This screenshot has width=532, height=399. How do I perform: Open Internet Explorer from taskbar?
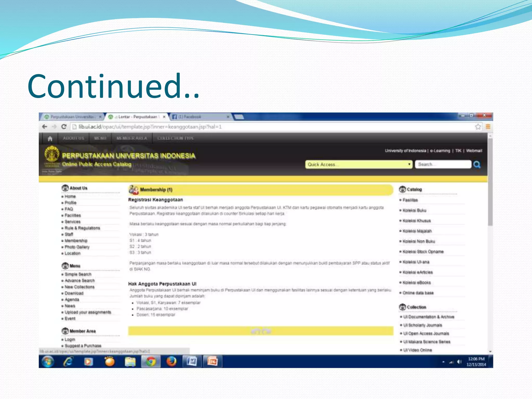click(x=68, y=361)
